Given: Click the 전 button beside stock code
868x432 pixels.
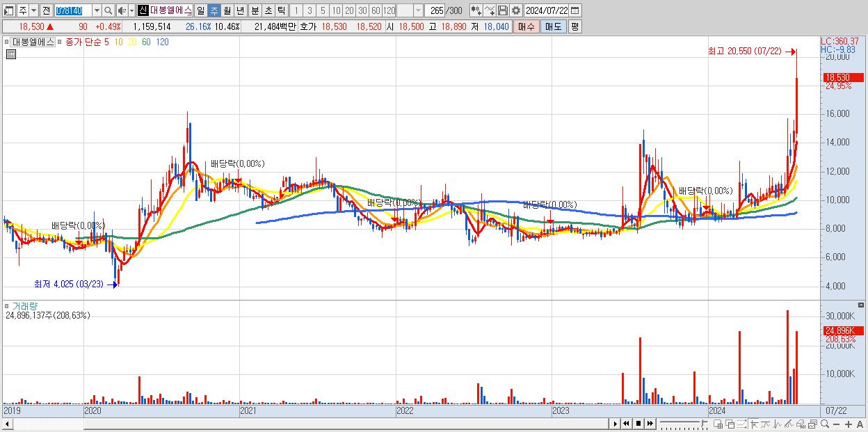Looking at the screenshot, I should tap(46, 10).
